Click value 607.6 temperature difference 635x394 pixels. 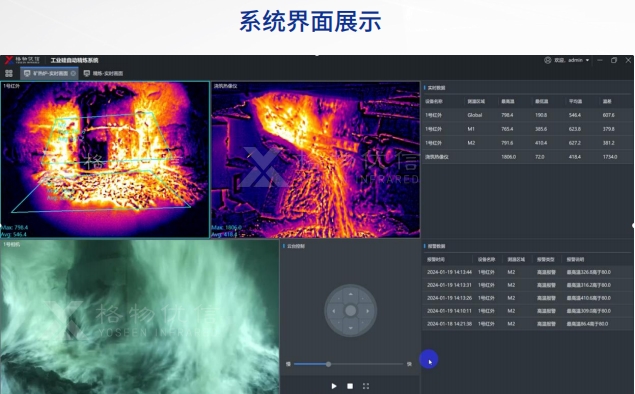pyautogui.click(x=608, y=115)
